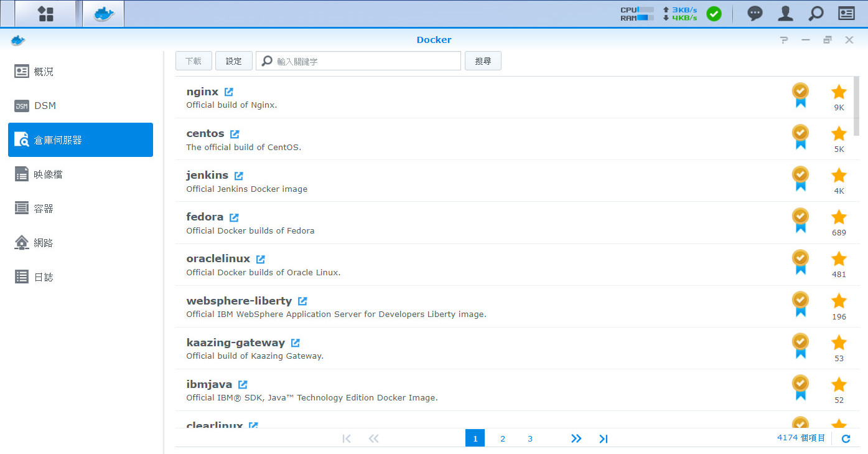
Task: Open the external link icon beside fedora
Action: (234, 217)
